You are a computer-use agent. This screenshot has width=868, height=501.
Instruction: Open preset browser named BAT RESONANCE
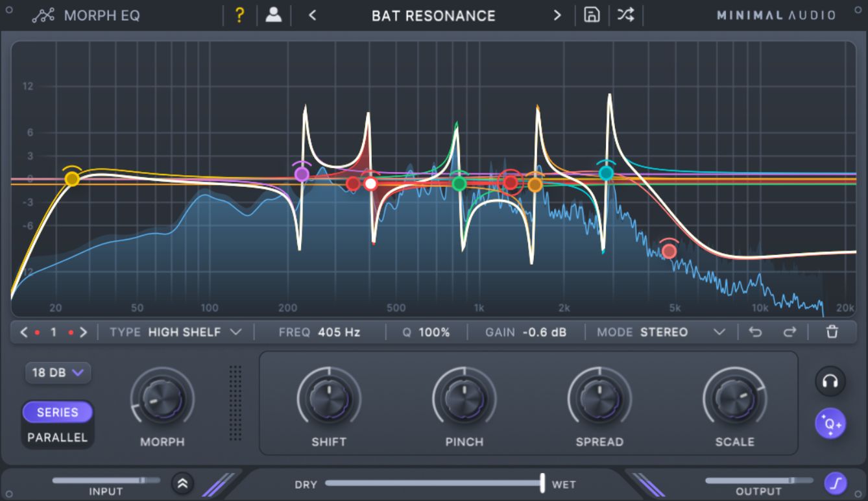tap(433, 16)
